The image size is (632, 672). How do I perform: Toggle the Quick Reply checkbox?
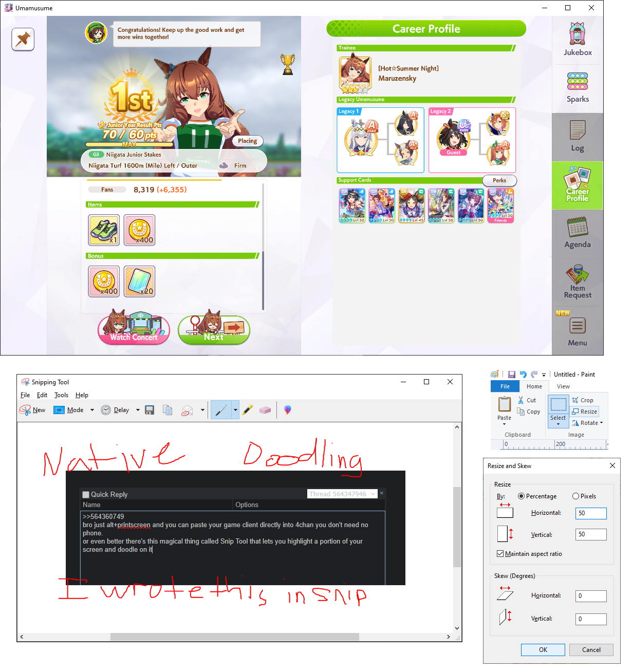coord(86,495)
